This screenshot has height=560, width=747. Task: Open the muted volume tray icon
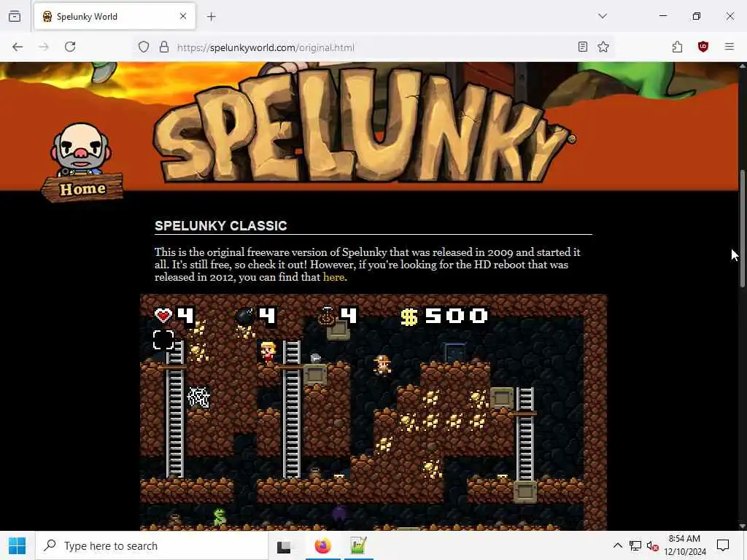[653, 546]
